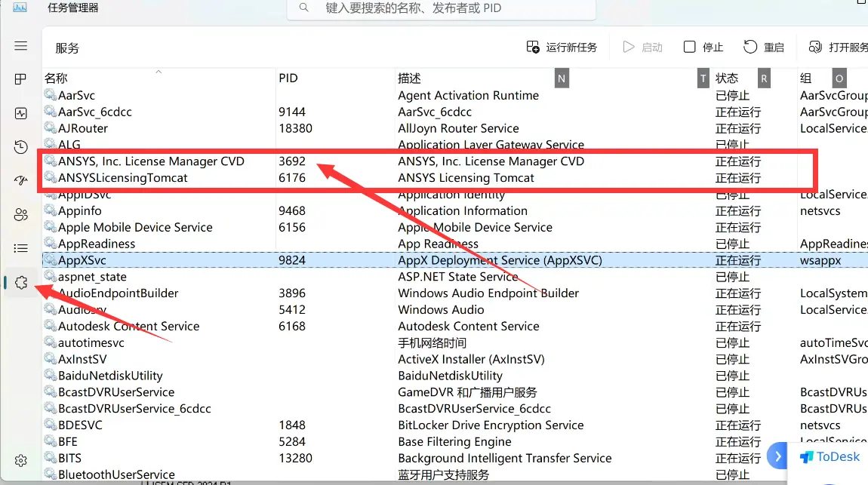This screenshot has width=868, height=485.
Task: Select the Apple Mobile Device Service name
Action: point(135,227)
